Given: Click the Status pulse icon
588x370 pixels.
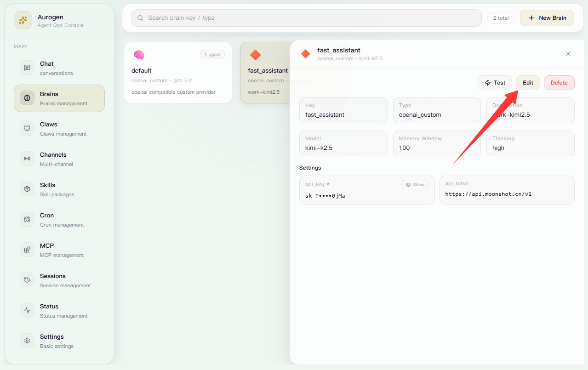Looking at the screenshot, I should (x=27, y=311).
